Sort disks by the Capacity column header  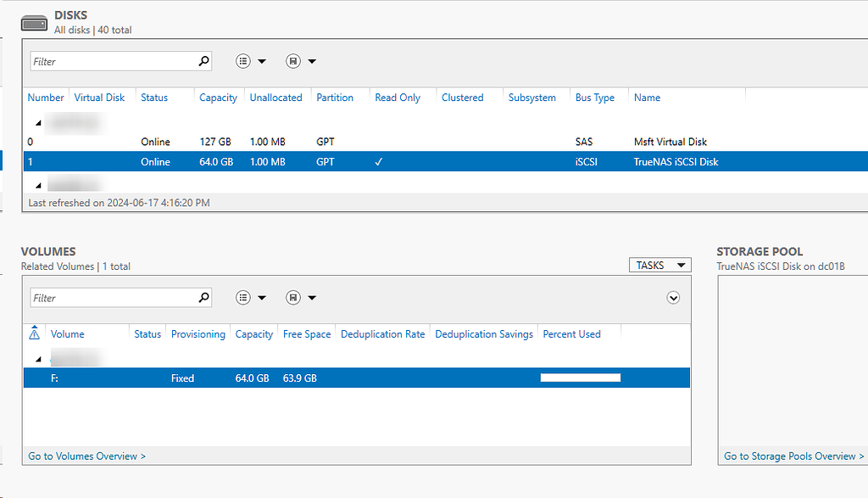click(217, 97)
